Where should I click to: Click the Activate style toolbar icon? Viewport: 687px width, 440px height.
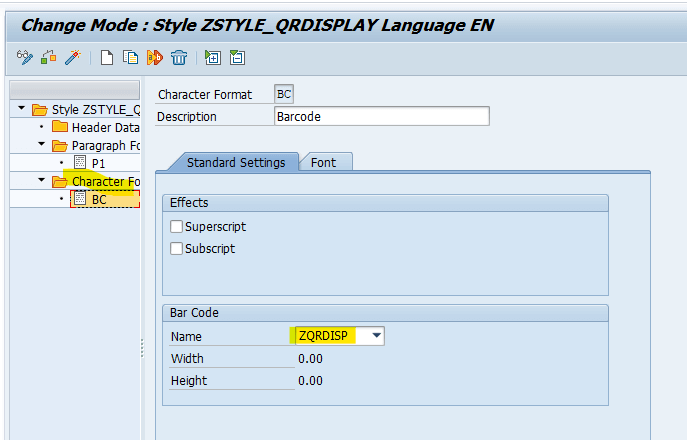tap(49, 57)
